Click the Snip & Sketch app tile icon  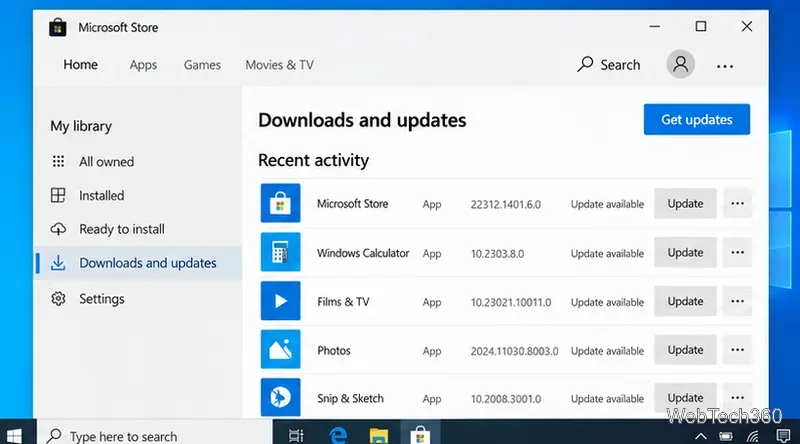pos(280,397)
